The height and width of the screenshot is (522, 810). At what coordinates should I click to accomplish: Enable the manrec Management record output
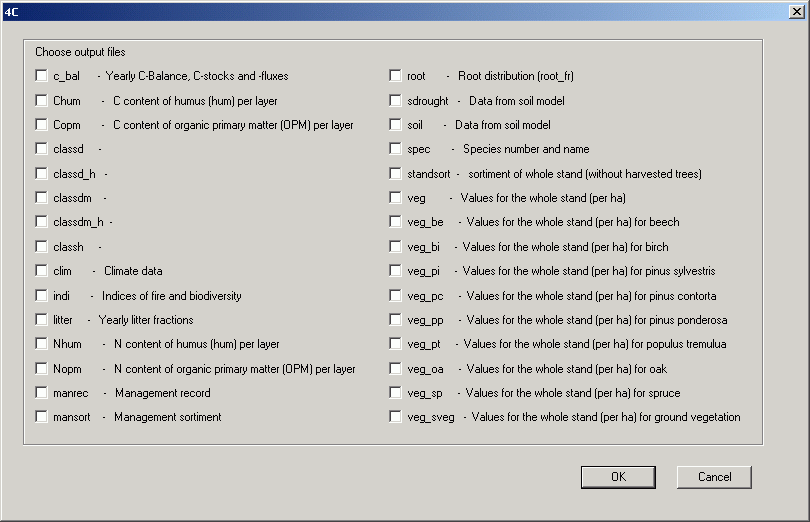(41, 393)
